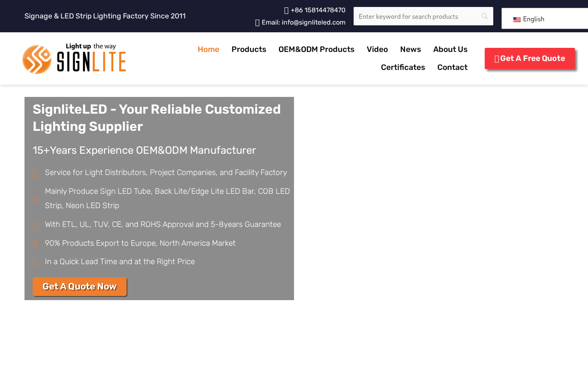Screen dimensions: 588x368
Task: Open the News section
Action: pyautogui.click(x=410, y=49)
